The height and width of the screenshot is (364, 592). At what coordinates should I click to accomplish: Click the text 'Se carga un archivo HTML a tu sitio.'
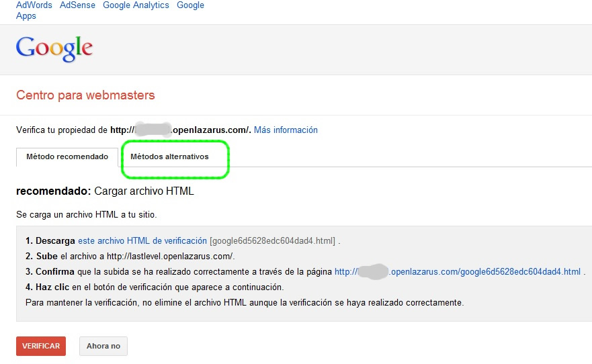(x=87, y=215)
